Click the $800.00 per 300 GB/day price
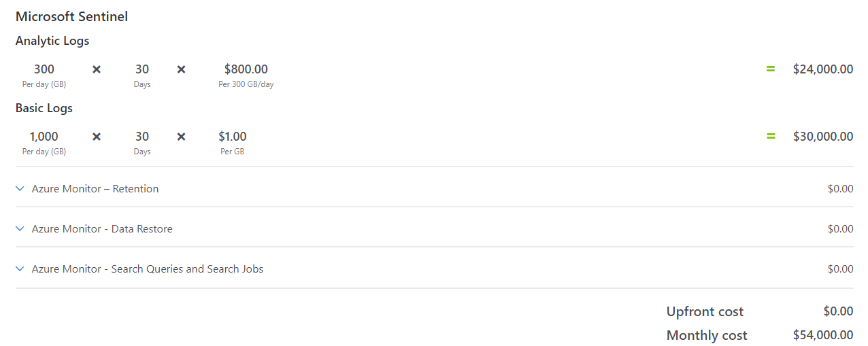The width and height of the screenshot is (868, 346). point(246,69)
